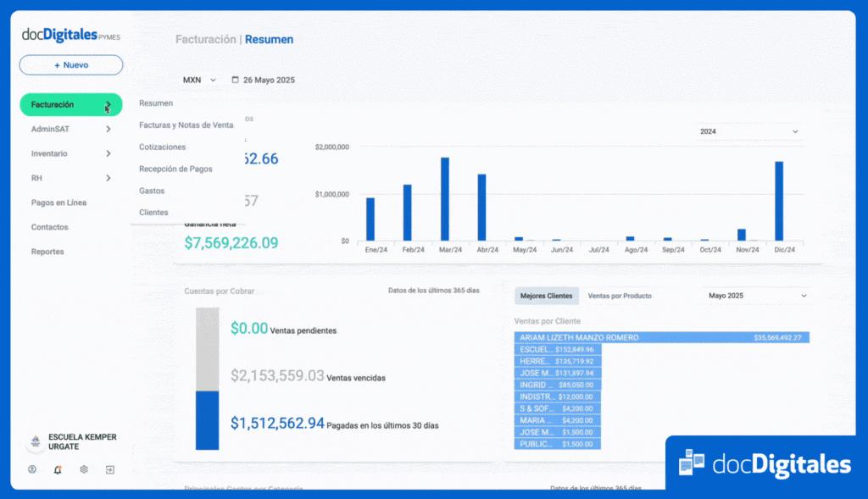Click the $2,153,559.03 Ventas vencidas amount

coord(277,376)
